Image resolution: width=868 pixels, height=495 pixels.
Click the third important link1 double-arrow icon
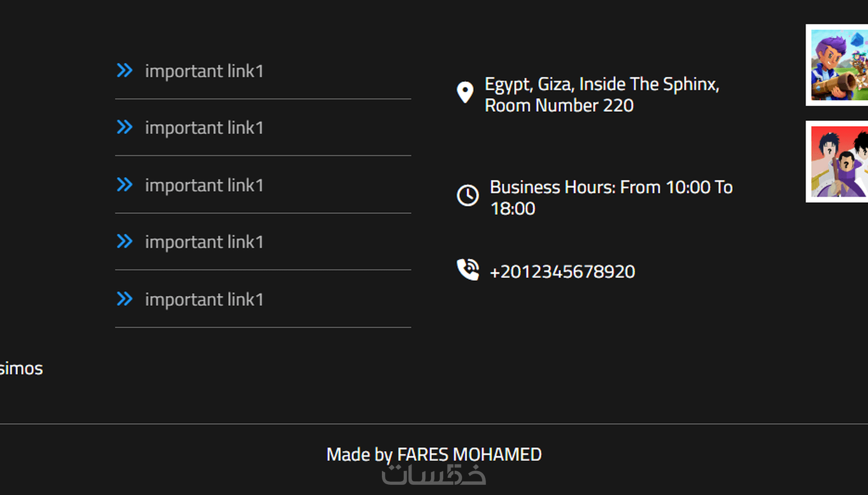pos(125,185)
